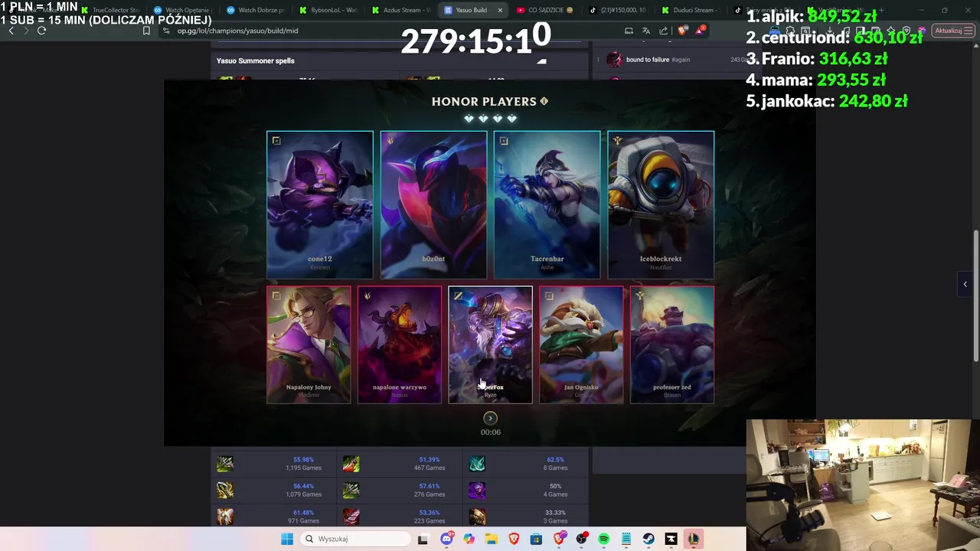Expand the side panel chevron
980x551 pixels.
pyautogui.click(x=965, y=284)
